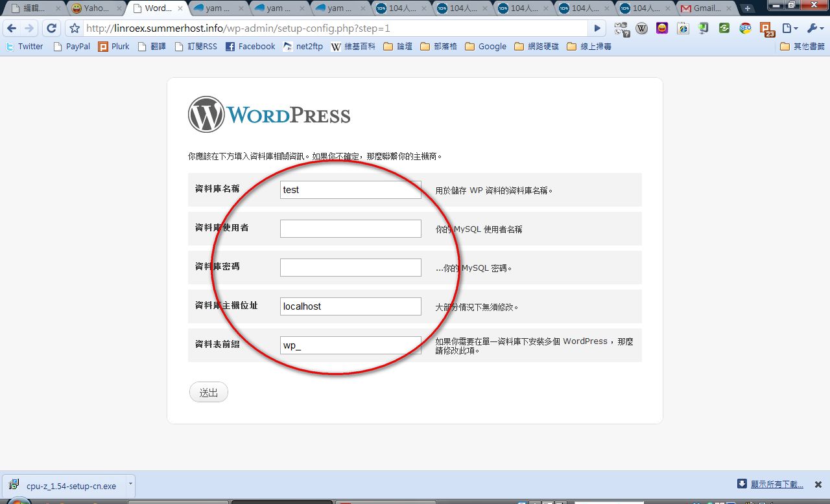Viewport: 830px width, 504px height.
Task: Click the go arrow beside the address bar
Action: pos(598,29)
